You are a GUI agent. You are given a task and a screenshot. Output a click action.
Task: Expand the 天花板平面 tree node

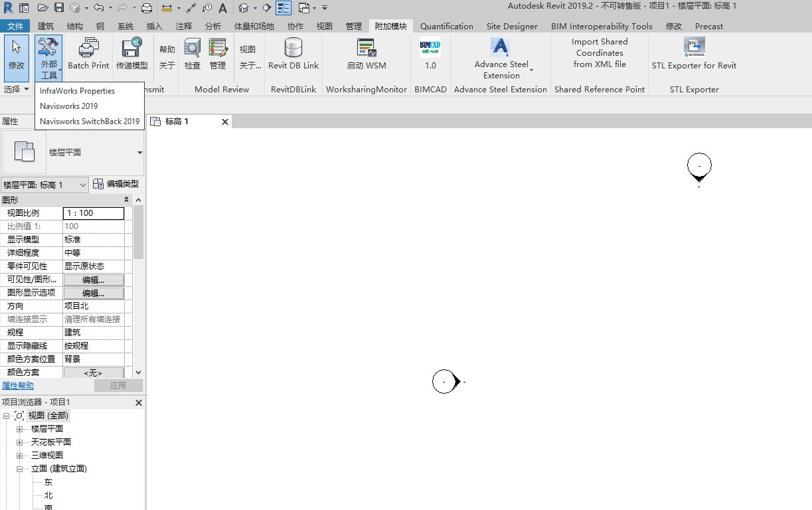[20, 442]
